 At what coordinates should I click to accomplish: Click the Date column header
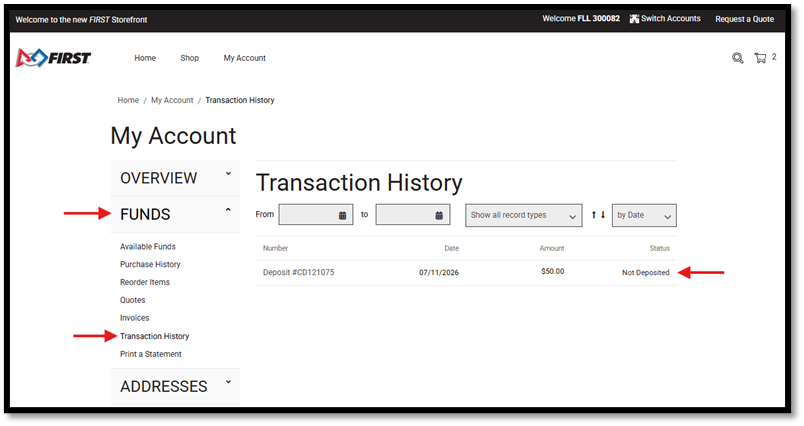tap(452, 248)
